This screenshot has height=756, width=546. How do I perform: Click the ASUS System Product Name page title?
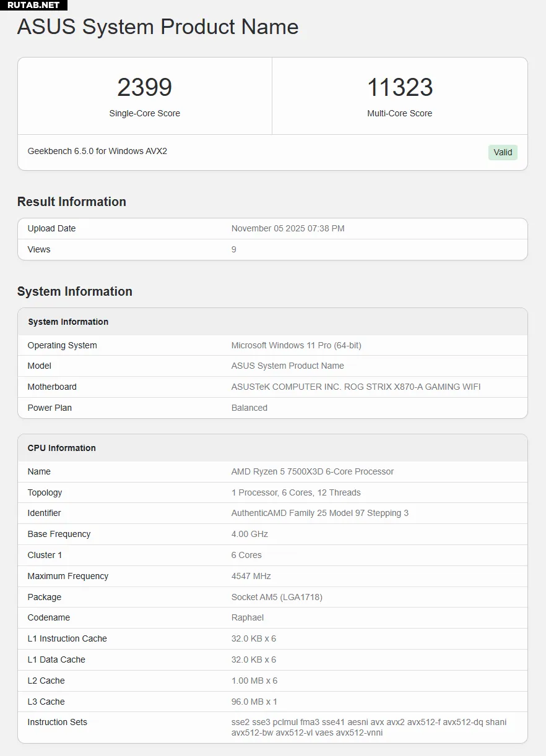pos(158,27)
